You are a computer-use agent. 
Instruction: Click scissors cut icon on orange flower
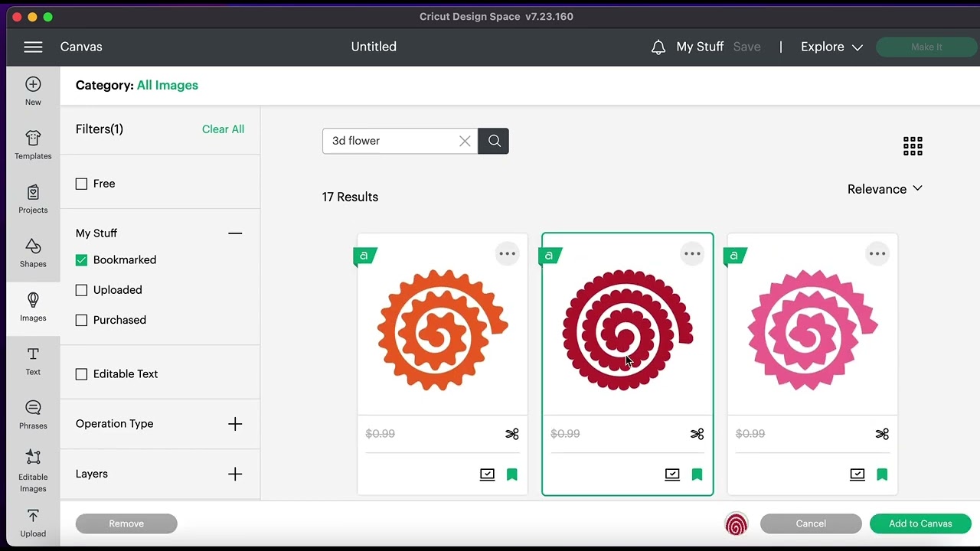512,434
